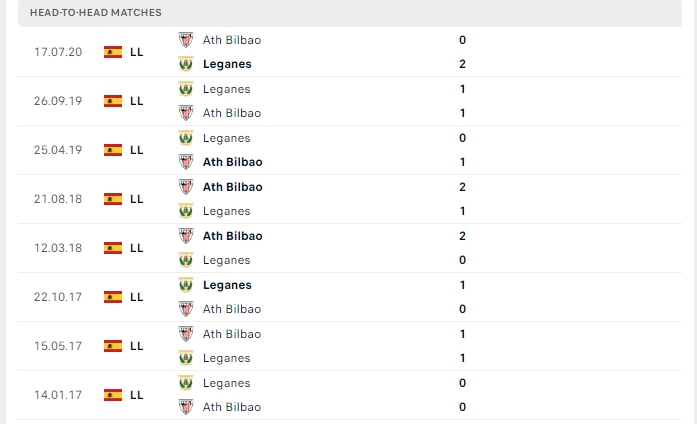
Task: Click Leganes score 2 in 17.07.20 match
Action: [463, 64]
